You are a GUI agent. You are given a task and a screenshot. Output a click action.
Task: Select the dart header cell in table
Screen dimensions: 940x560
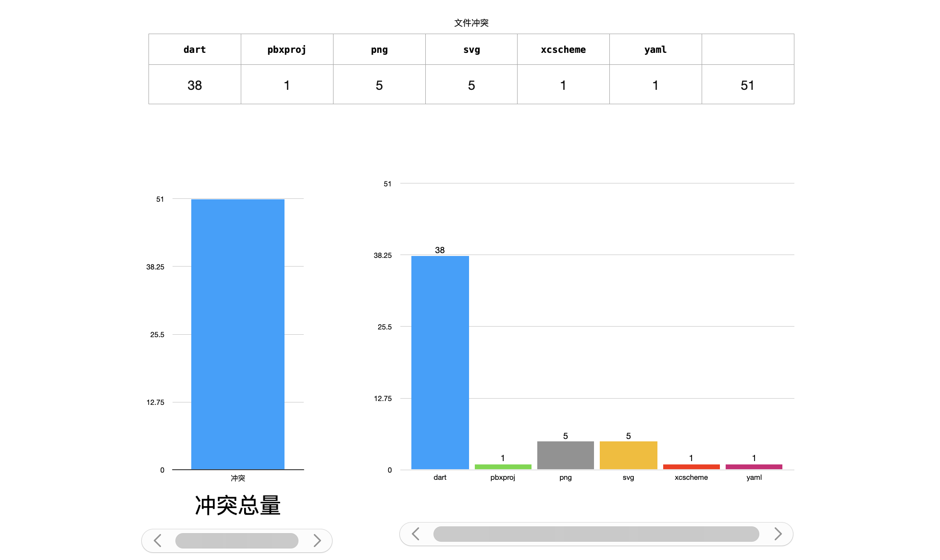(x=195, y=49)
